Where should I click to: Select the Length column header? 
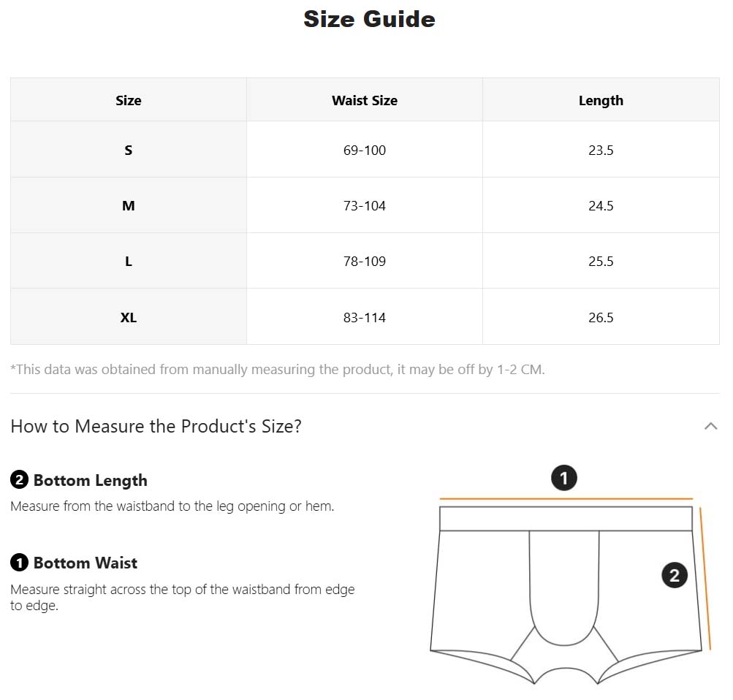(x=601, y=101)
